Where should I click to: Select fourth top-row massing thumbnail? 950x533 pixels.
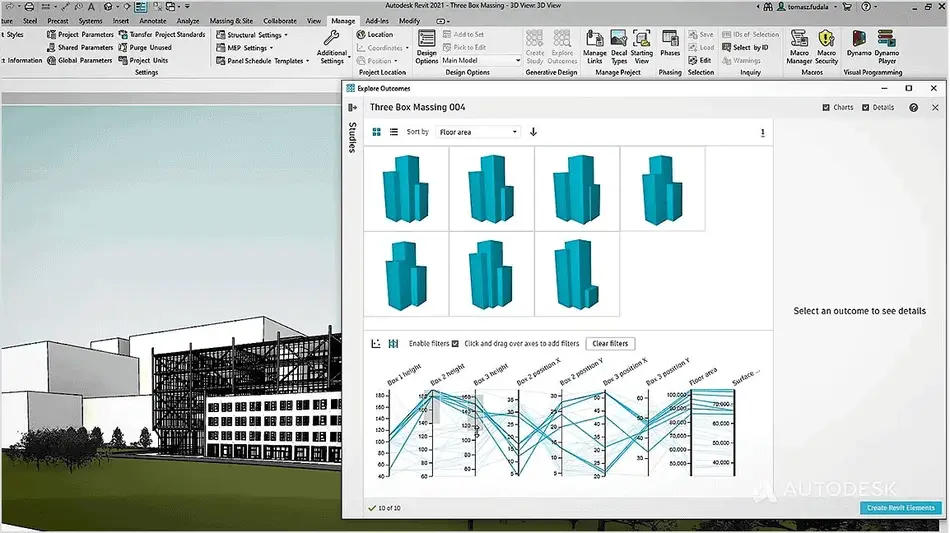662,188
